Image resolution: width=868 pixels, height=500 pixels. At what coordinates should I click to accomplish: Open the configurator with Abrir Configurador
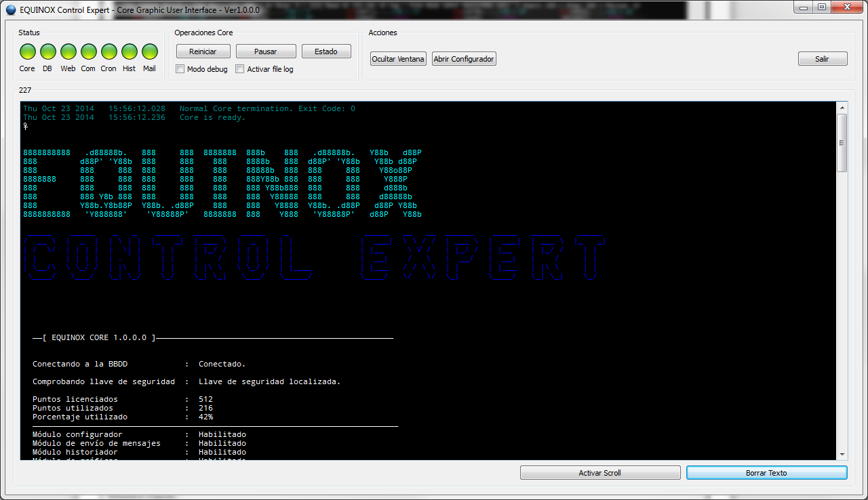point(464,59)
